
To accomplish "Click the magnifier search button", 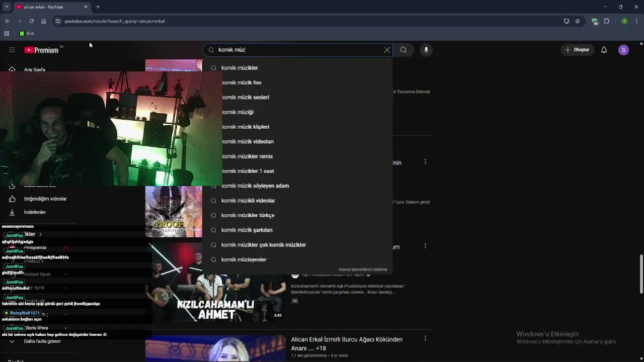I will (404, 50).
